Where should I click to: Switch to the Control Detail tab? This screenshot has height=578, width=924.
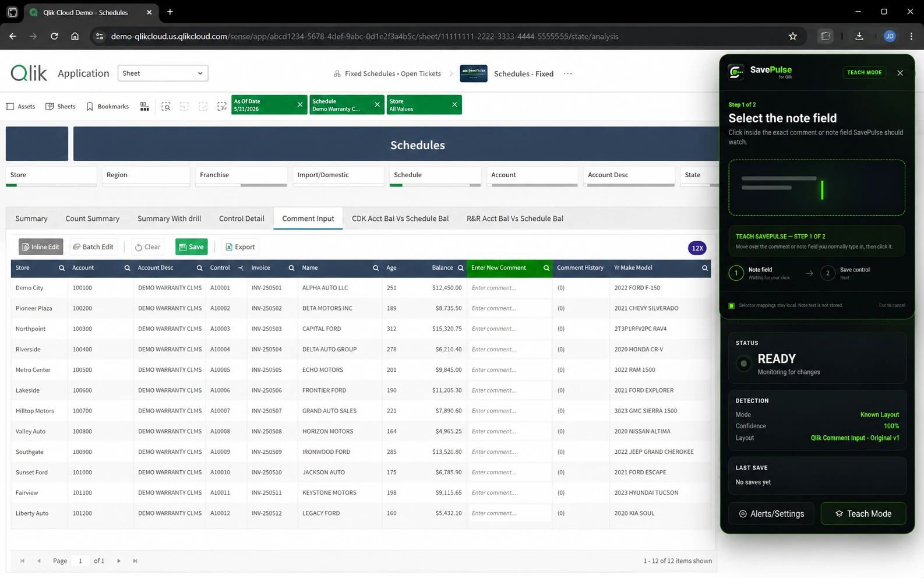pos(242,218)
